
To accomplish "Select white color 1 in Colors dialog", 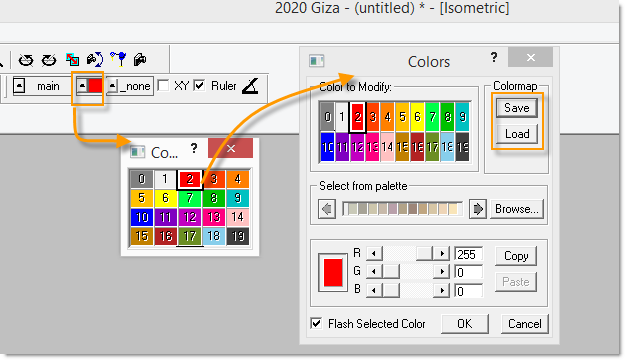I will click(x=342, y=117).
